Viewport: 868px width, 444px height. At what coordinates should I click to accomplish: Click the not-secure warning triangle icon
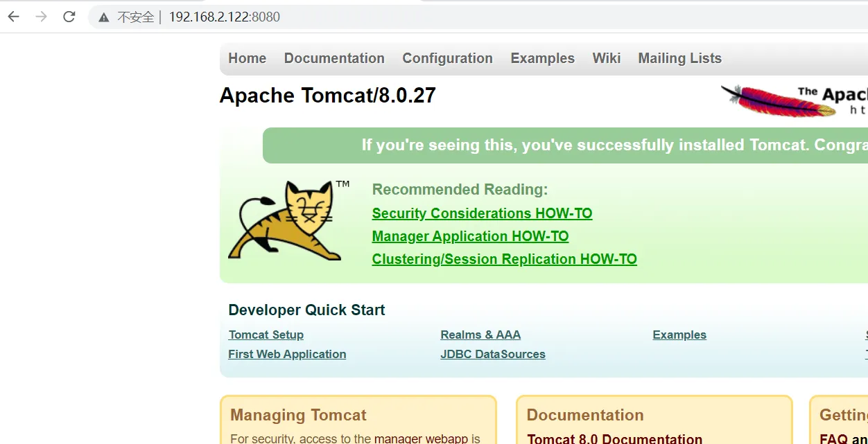tap(104, 17)
